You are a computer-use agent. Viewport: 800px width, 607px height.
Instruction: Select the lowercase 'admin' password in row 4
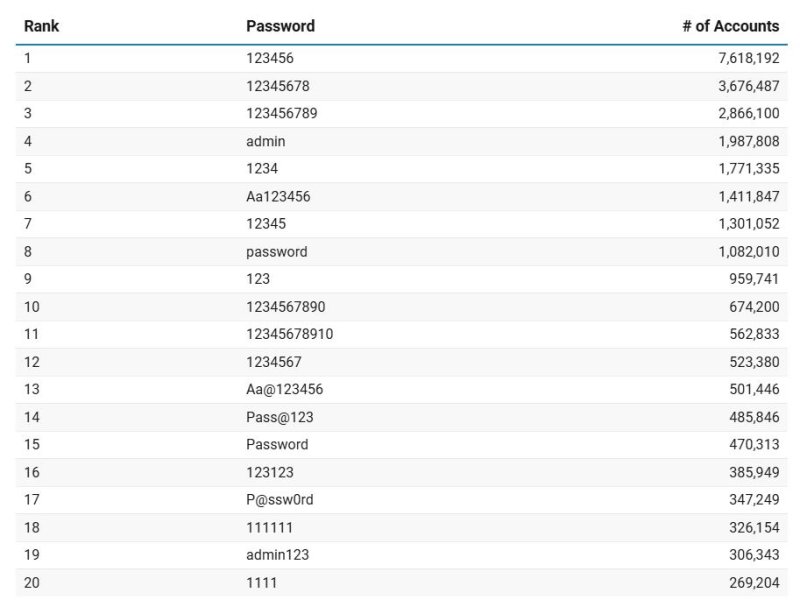click(265, 142)
